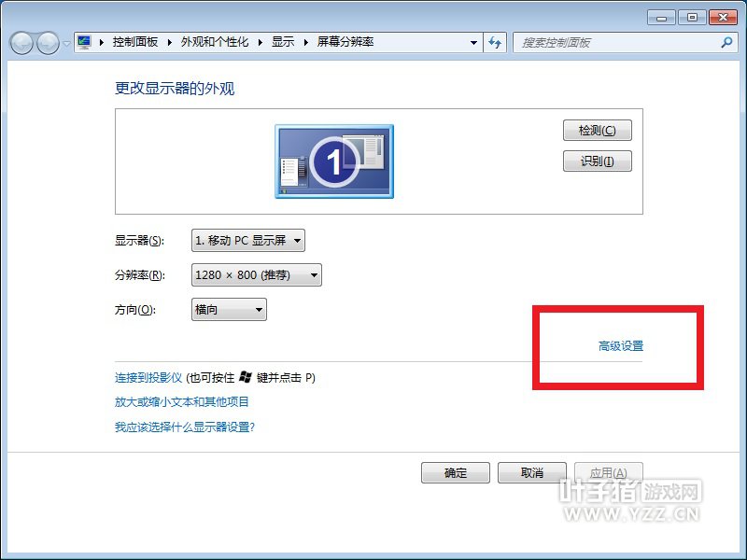Click the 连接到投影仪 link
Viewport: 747px width, 560px height.
pos(148,378)
